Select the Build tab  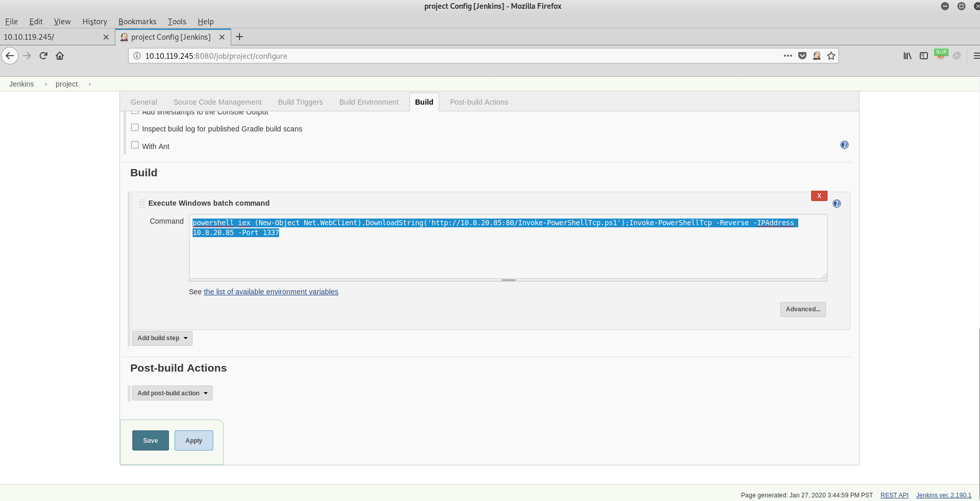click(x=424, y=102)
